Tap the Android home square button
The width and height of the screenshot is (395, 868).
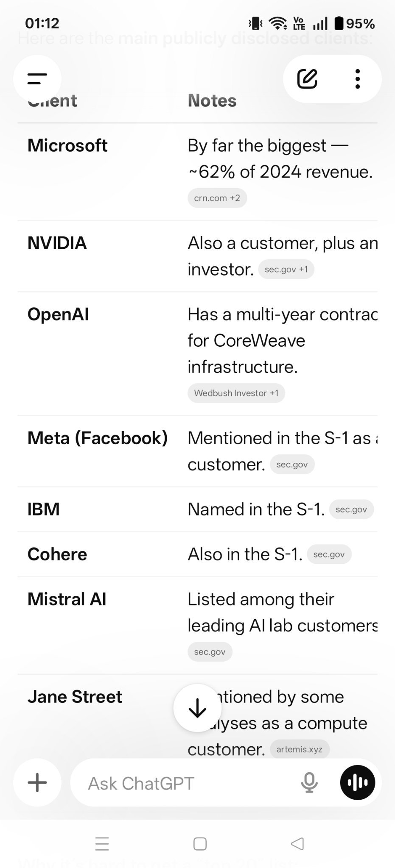pos(200,844)
